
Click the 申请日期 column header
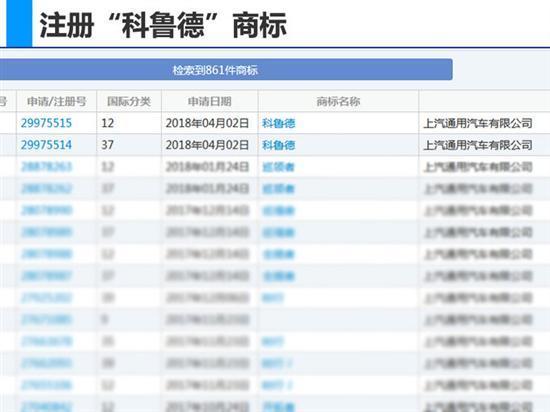pyautogui.click(x=209, y=101)
